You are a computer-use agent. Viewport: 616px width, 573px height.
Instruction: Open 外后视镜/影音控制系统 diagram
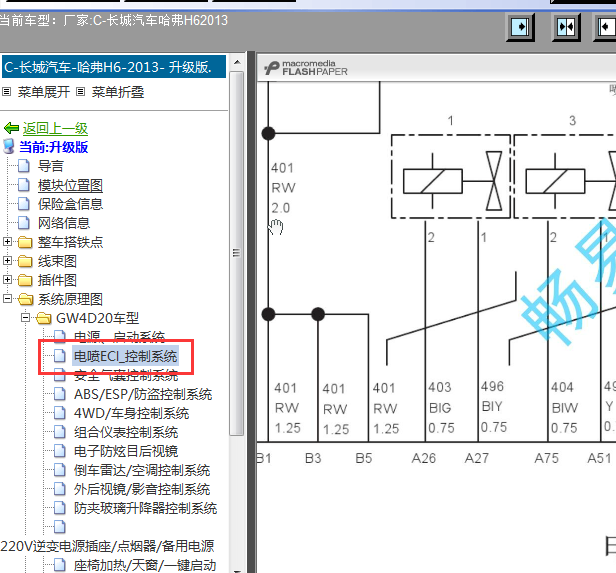coord(142,489)
